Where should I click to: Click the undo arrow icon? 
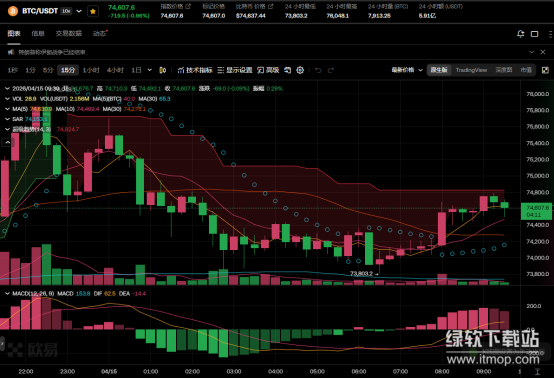coord(318,70)
